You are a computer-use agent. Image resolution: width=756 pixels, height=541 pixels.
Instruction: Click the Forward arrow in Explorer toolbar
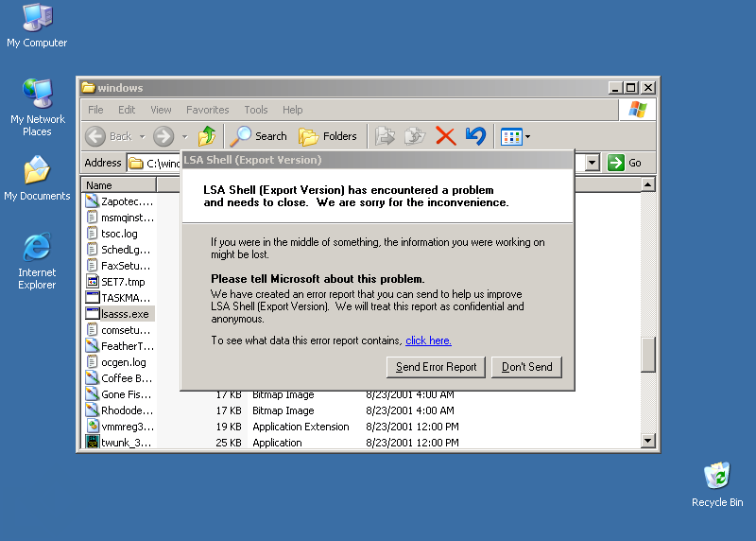[163, 136]
